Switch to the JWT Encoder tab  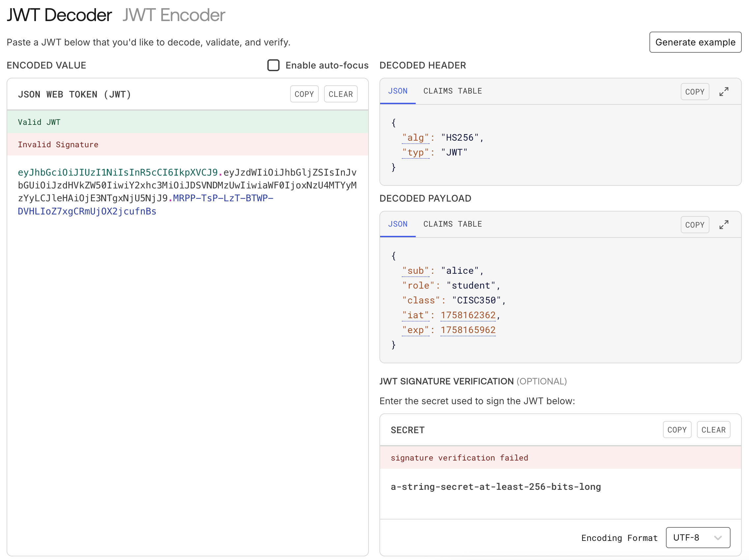click(x=173, y=15)
